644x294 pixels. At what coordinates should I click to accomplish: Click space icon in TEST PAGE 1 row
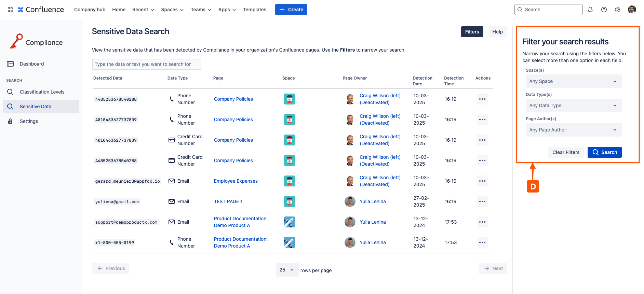289,201
